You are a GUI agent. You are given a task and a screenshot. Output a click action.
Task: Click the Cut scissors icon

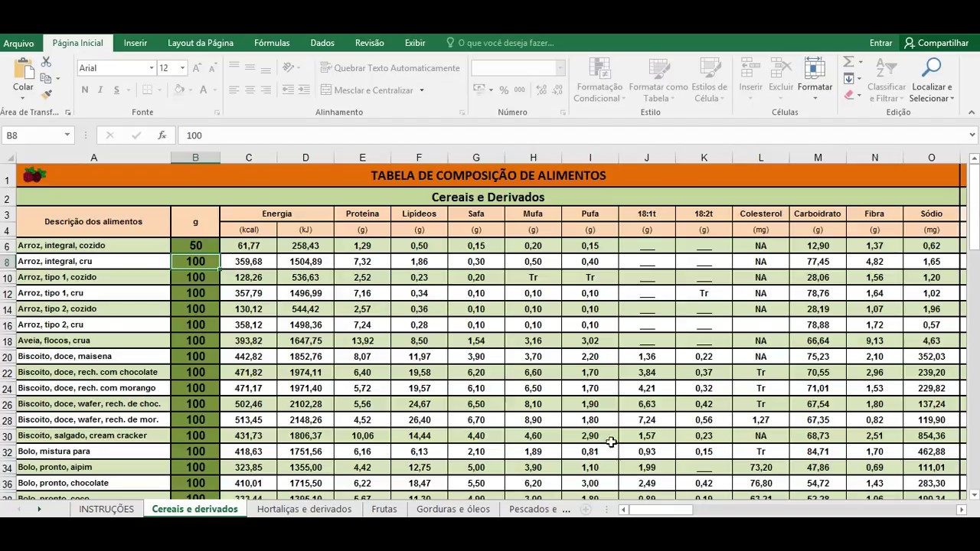coord(46,62)
